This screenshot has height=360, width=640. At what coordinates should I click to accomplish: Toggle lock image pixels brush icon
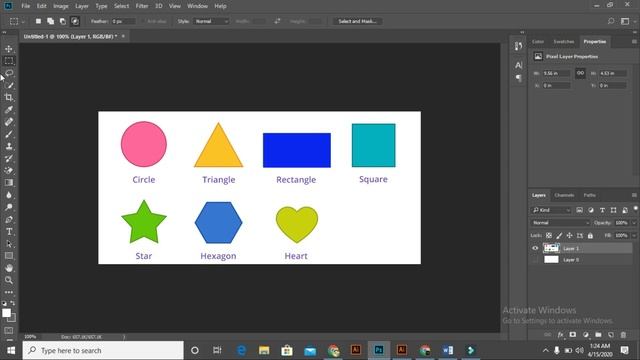tap(559, 236)
